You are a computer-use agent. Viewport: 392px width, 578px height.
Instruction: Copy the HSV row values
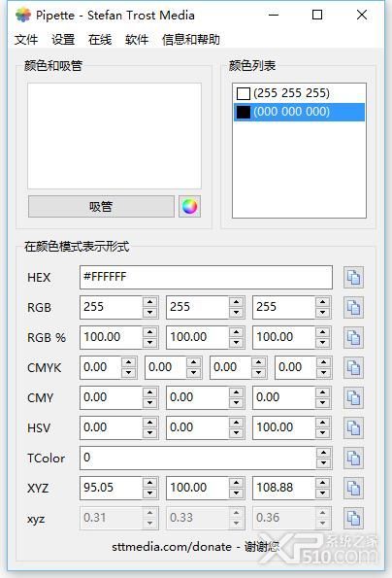click(x=353, y=428)
